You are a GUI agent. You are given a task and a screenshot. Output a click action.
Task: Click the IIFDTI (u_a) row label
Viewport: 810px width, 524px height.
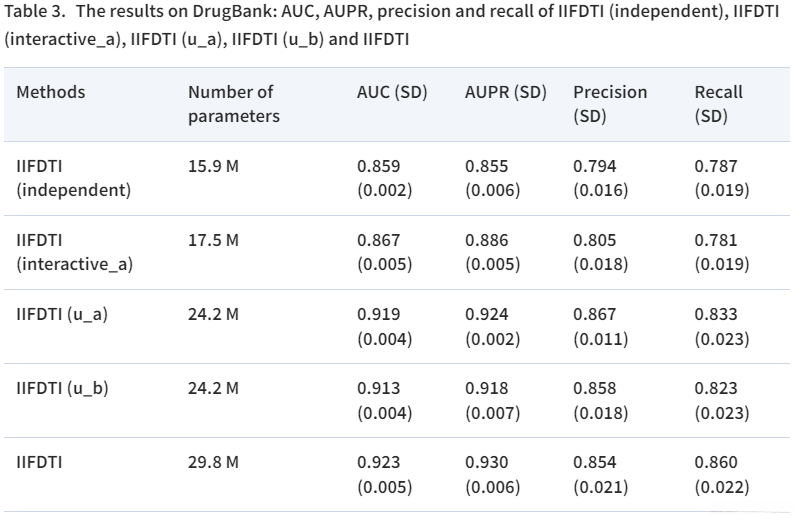(x=62, y=314)
